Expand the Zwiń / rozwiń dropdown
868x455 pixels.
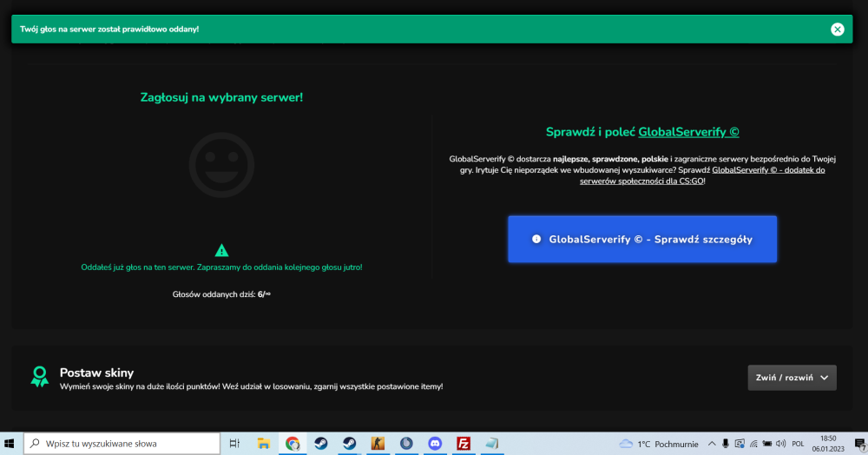792,378
